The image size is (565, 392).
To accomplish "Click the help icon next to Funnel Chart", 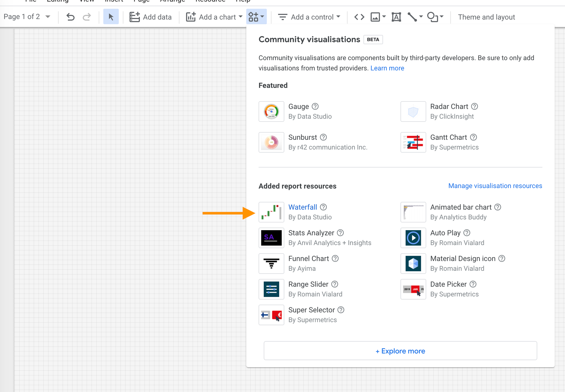I will click(x=335, y=259).
